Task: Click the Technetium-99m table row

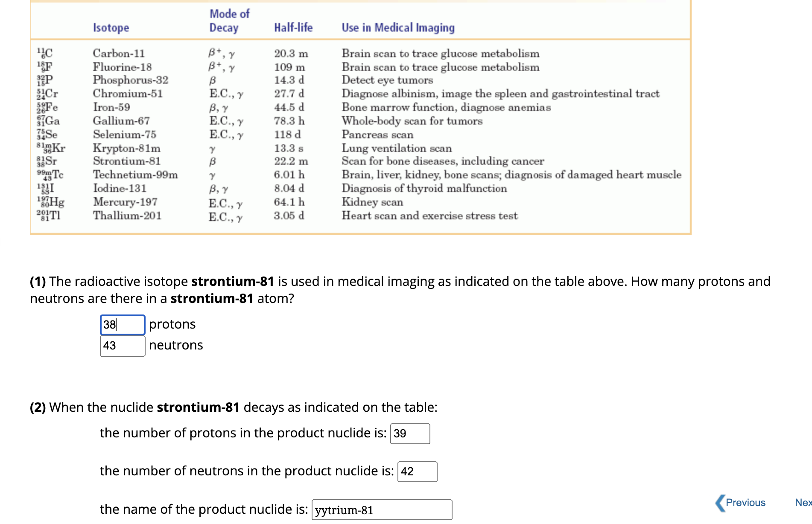Action: click(x=136, y=175)
